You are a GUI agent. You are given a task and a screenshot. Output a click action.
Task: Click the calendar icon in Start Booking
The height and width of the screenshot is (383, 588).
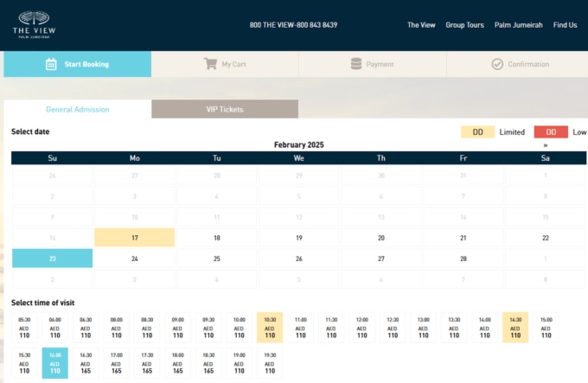pos(51,64)
